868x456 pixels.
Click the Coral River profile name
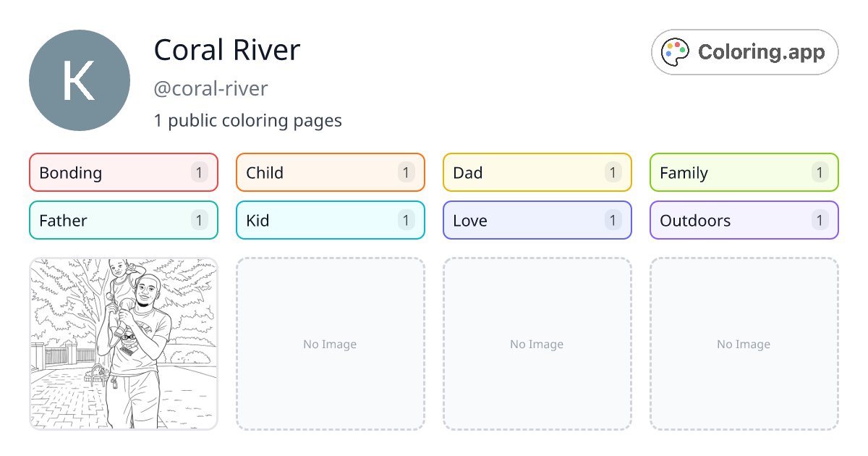pyautogui.click(x=227, y=50)
